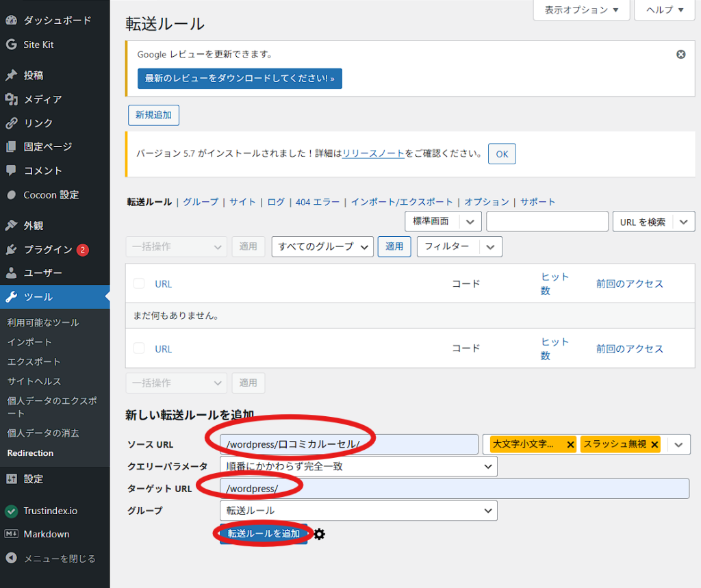Click the pushpin icon for Posts (投稿)
The width and height of the screenshot is (701, 588).
click(x=11, y=75)
